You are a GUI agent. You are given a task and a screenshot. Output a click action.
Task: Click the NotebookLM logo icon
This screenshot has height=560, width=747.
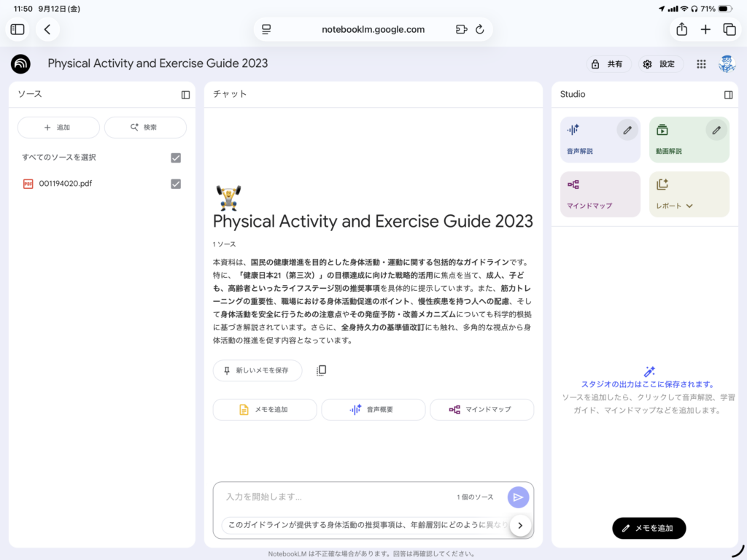point(20,64)
